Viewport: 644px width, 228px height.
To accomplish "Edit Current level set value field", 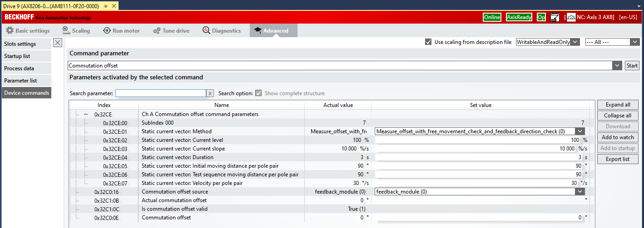I will [478, 140].
